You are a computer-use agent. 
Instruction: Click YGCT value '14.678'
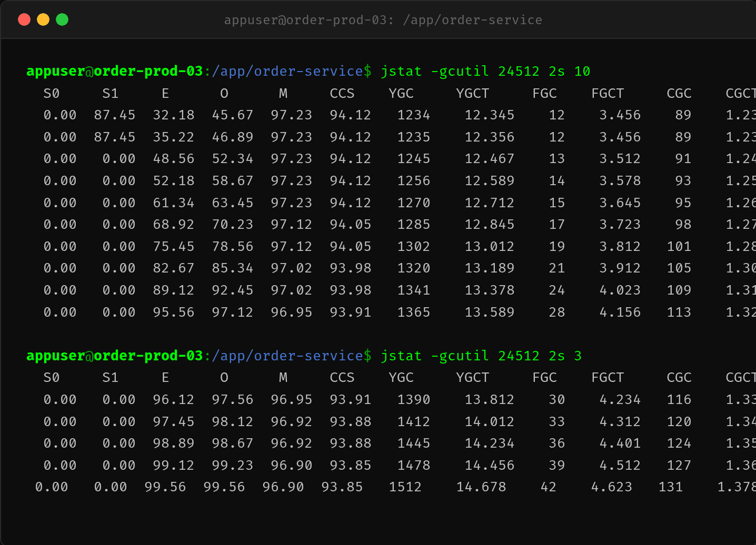[481, 487]
